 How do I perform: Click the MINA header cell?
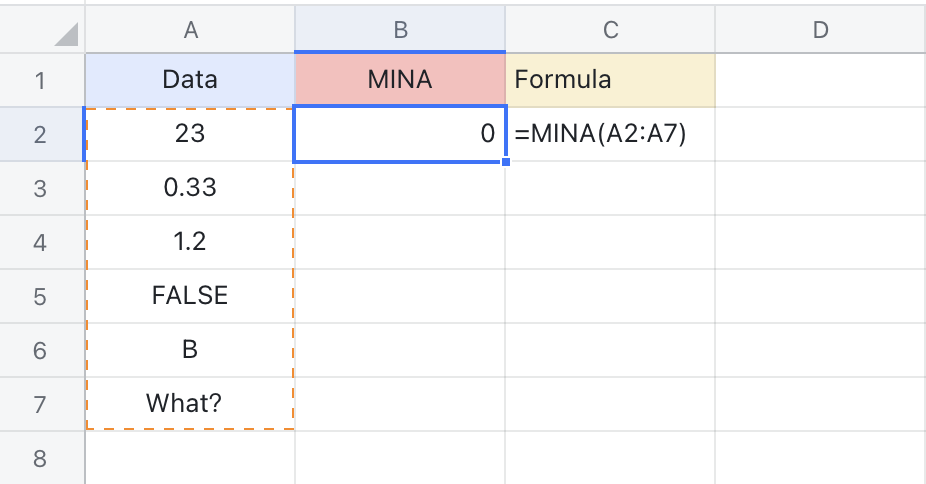[400, 80]
